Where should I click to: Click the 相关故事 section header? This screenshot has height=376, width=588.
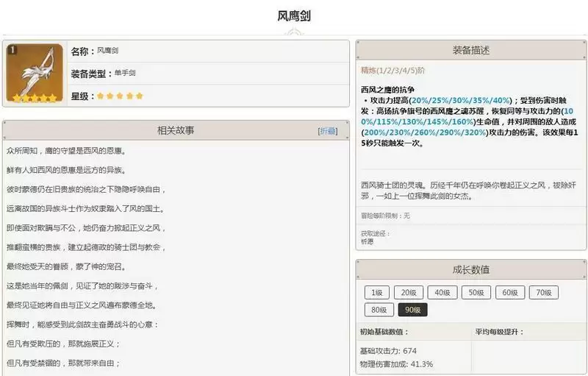click(x=176, y=130)
